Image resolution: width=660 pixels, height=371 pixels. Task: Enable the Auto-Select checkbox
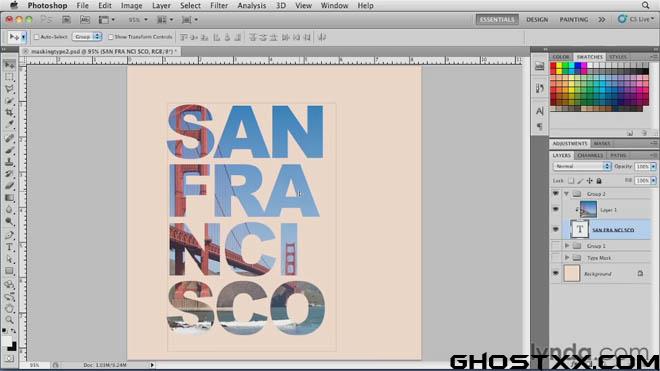pos(36,37)
